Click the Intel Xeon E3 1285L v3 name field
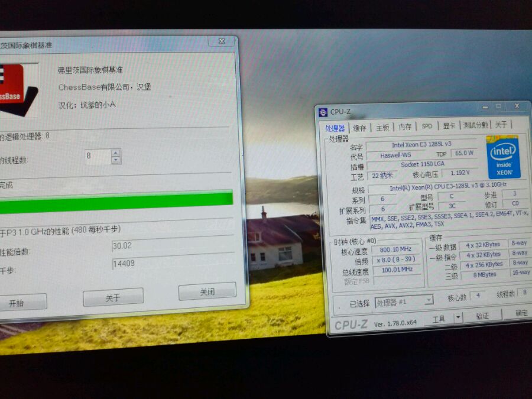The image size is (532, 399). pos(421,145)
